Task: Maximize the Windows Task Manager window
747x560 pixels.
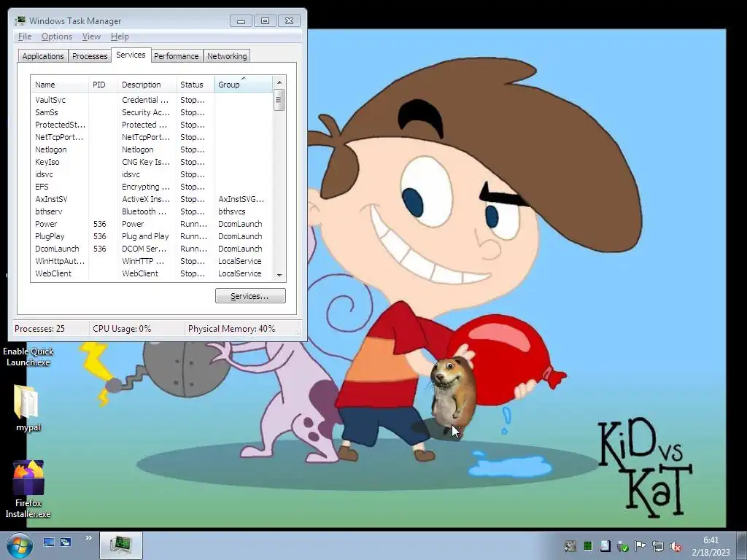Action: point(265,21)
